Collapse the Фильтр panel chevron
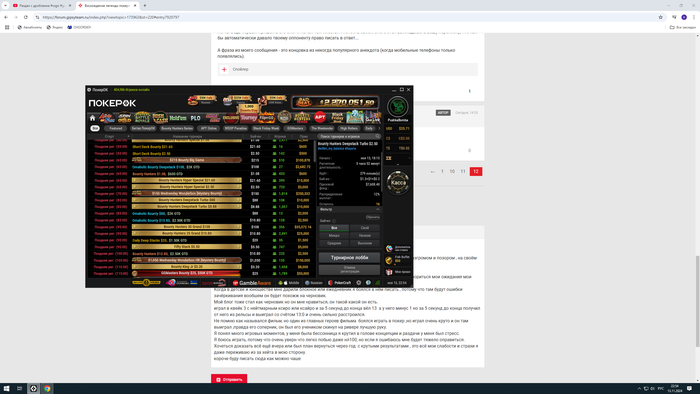This screenshot has width=700, height=394. tap(378, 209)
